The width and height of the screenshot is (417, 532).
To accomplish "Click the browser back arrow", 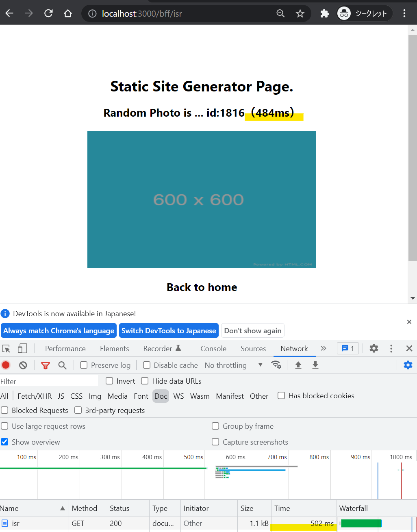I will [x=9, y=13].
